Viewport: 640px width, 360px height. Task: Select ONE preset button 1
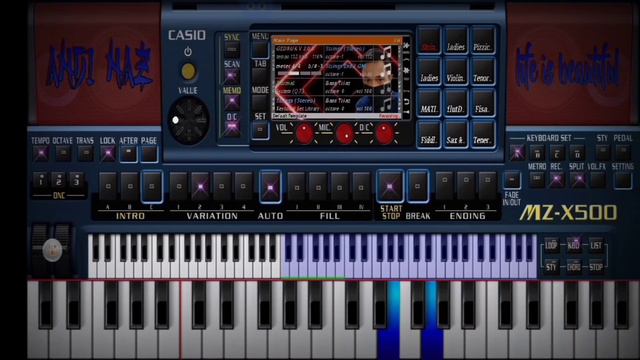click(41, 180)
